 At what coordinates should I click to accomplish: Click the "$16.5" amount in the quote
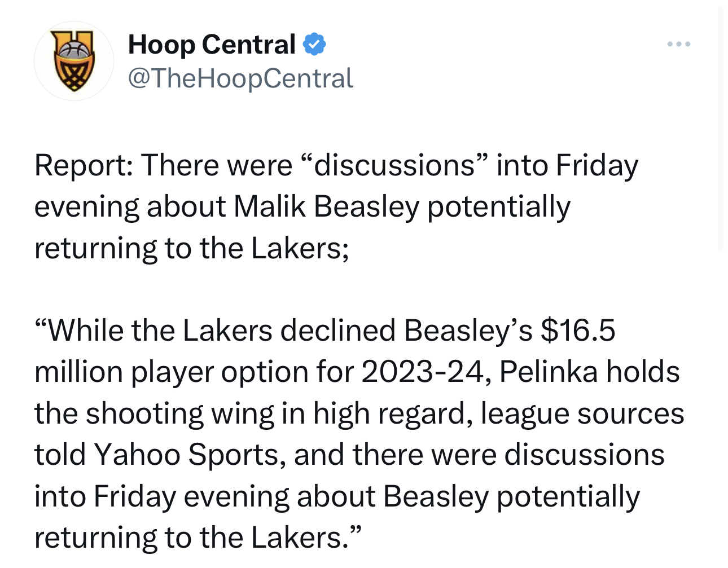578,331
